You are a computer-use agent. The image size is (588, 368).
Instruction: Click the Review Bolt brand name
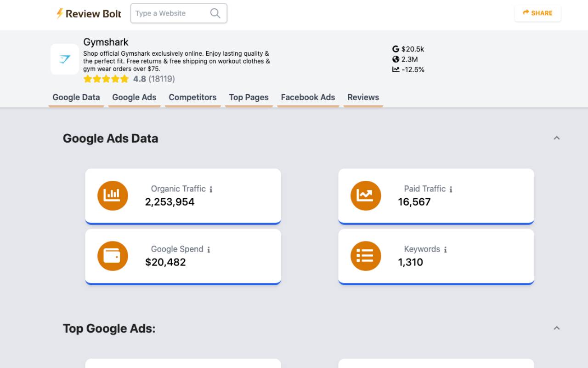click(x=93, y=14)
